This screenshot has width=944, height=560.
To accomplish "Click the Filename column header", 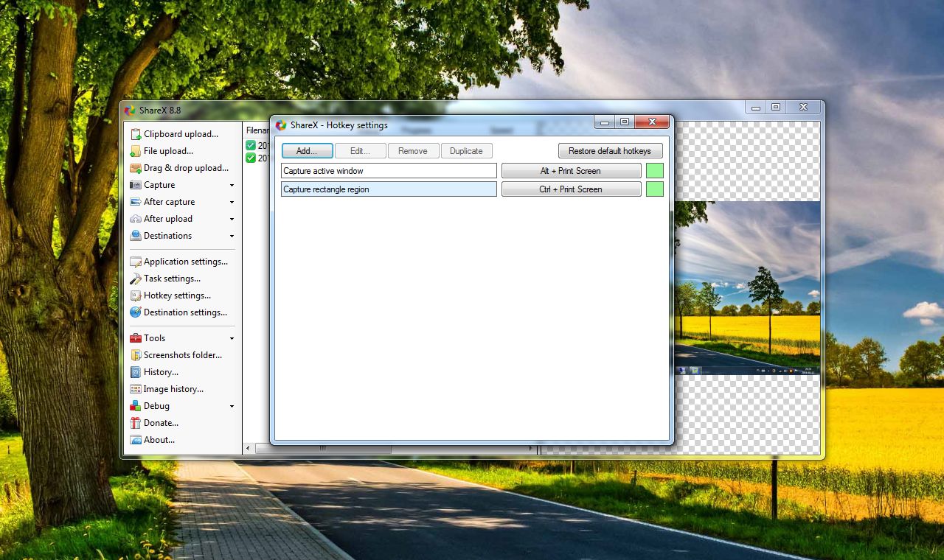I will (x=257, y=130).
